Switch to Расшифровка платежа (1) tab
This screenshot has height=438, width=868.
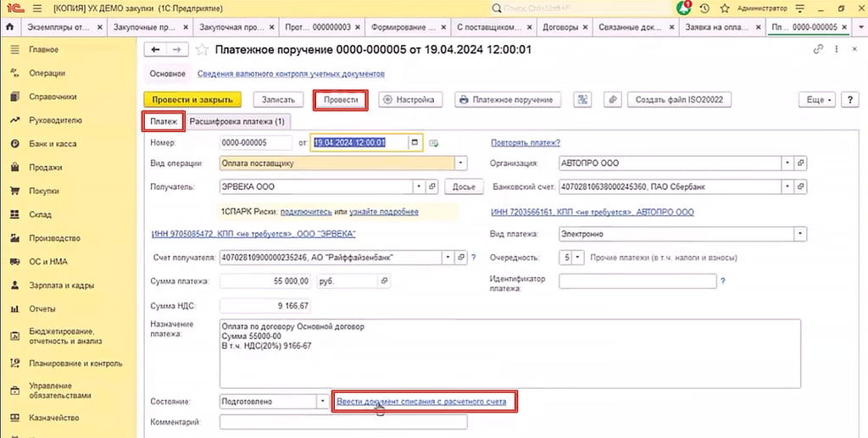tap(237, 121)
